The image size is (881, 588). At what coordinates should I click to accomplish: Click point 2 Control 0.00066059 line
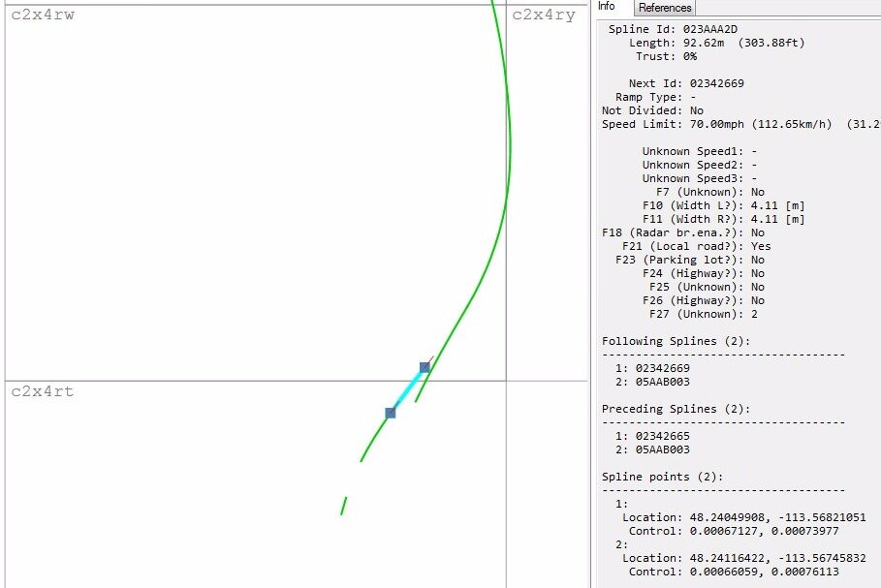click(734, 572)
